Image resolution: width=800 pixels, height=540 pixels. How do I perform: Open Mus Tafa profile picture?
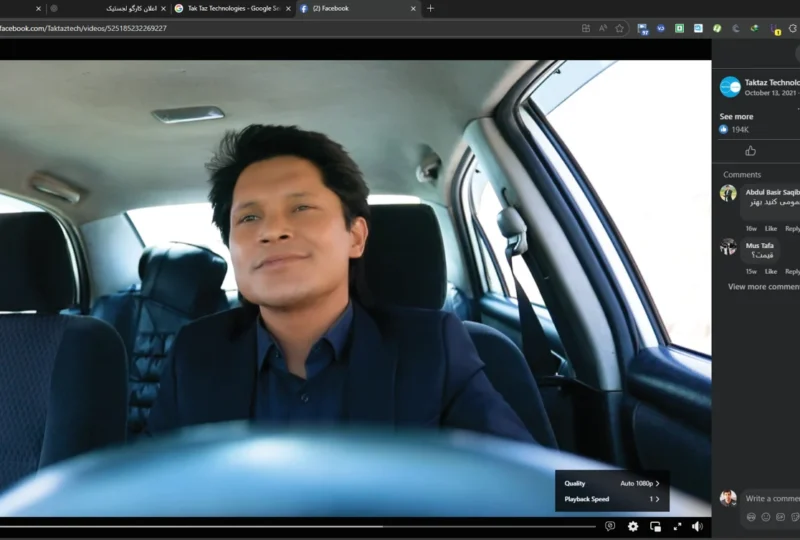[728, 247]
